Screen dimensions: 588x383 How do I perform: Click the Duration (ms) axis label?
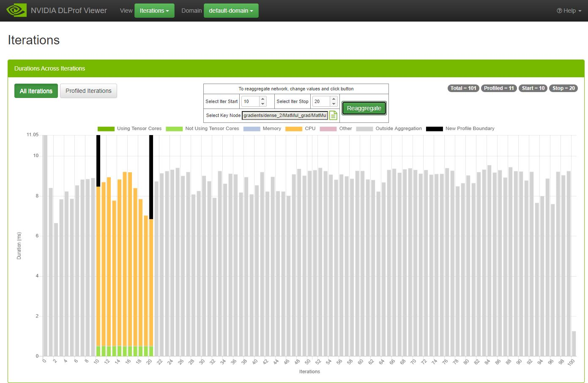click(x=19, y=246)
